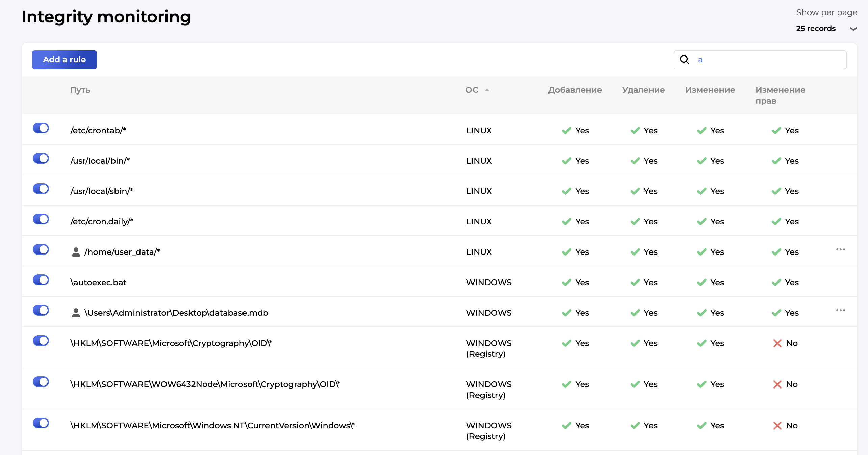The width and height of the screenshot is (868, 455).
Task: Sort by Добавление column header
Action: point(575,90)
